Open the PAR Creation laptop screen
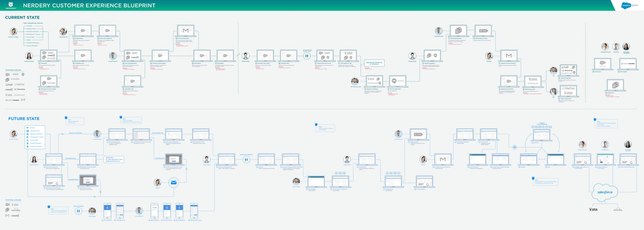This screenshot has height=230, width=644. click(x=202, y=56)
